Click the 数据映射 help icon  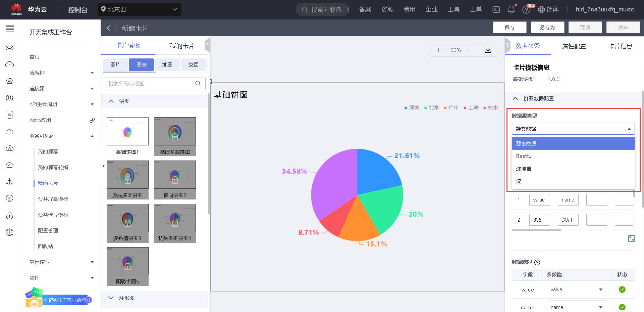tap(537, 262)
